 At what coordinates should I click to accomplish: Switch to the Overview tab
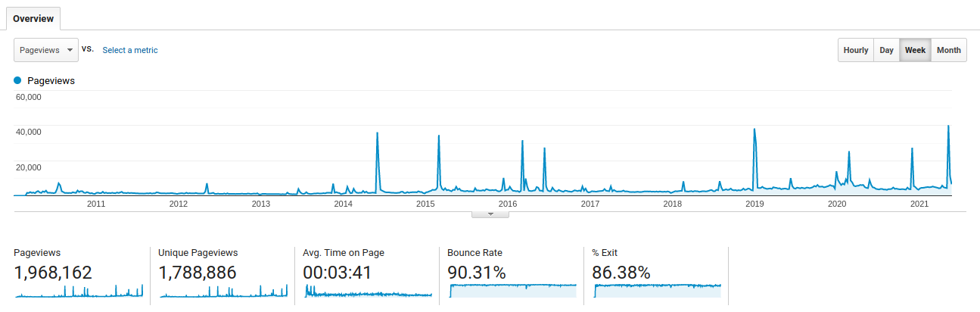point(33,18)
